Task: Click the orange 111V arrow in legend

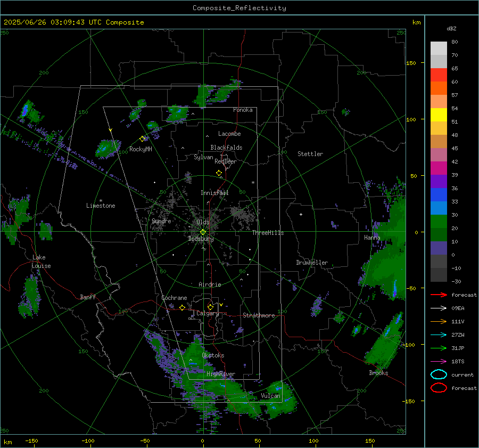Action: pyautogui.click(x=439, y=321)
